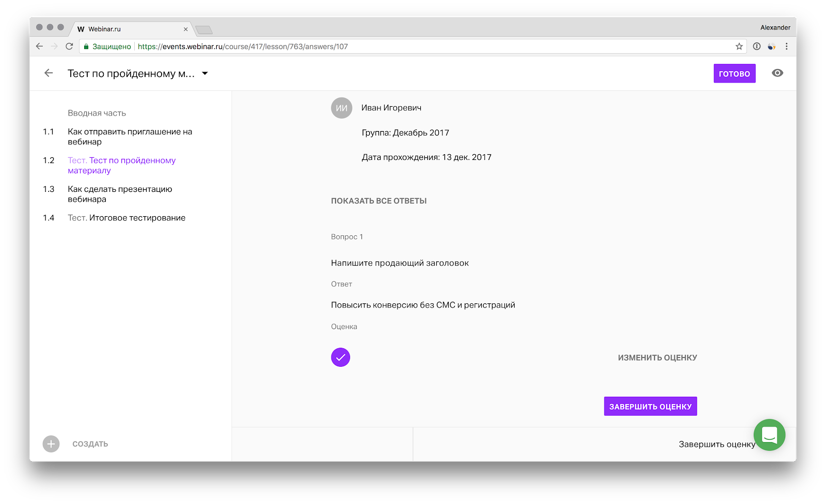
Task: Click the ИИ user avatar
Action: [x=341, y=108]
